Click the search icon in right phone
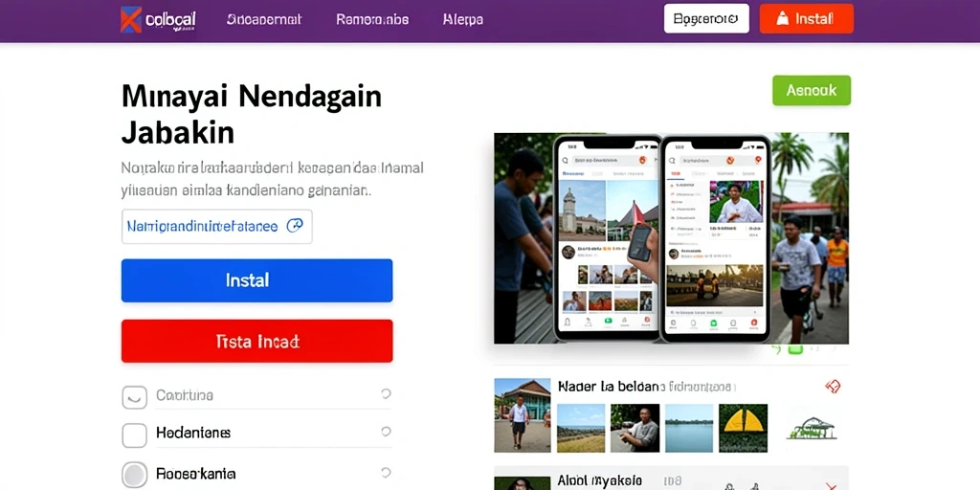The width and height of the screenshot is (980, 490). click(x=674, y=161)
